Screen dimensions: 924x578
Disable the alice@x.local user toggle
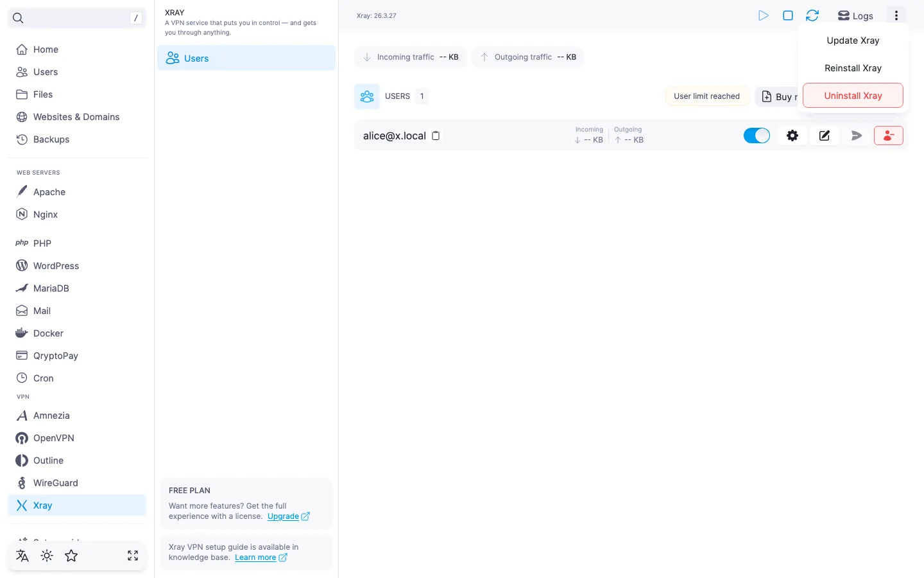(757, 136)
